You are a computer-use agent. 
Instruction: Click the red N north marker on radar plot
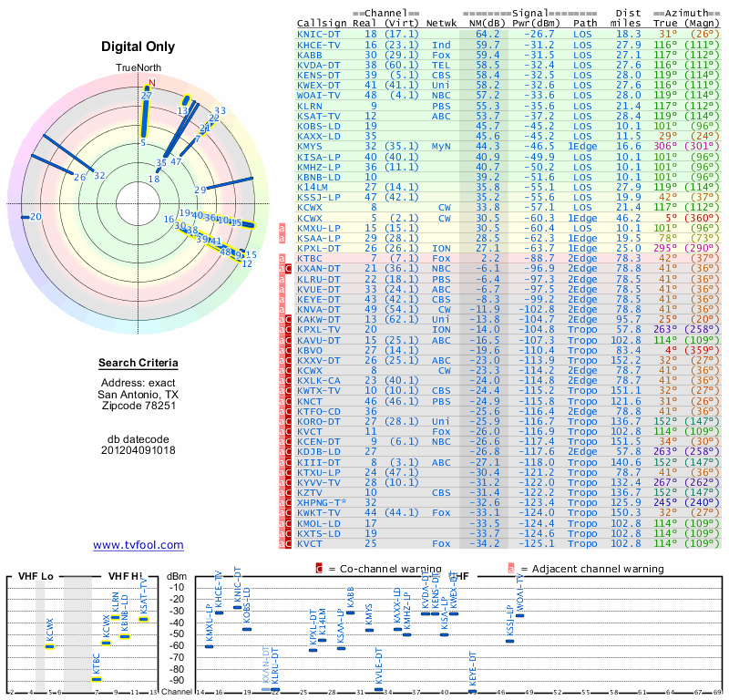[151, 83]
